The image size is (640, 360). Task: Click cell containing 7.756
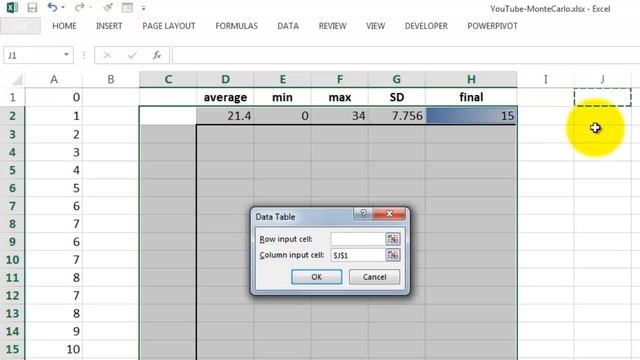click(397, 116)
